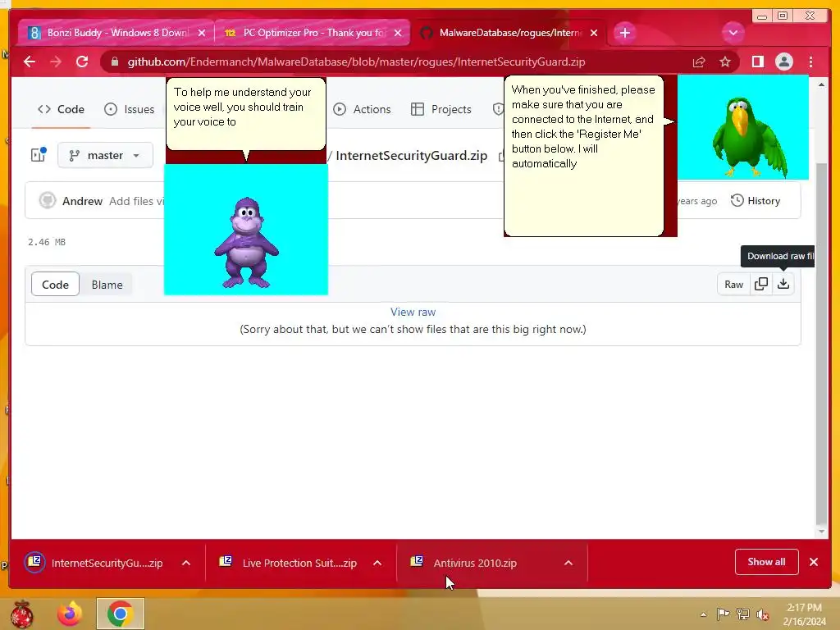Switch to Blame view

point(107,285)
